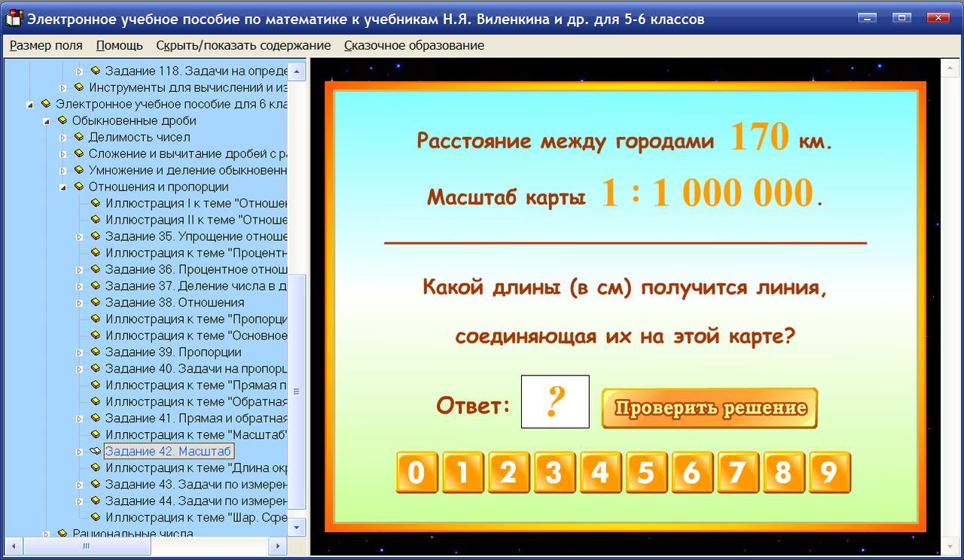The height and width of the screenshot is (560, 964).
Task: Click the green book logo in the title bar
Action: [x=12, y=18]
